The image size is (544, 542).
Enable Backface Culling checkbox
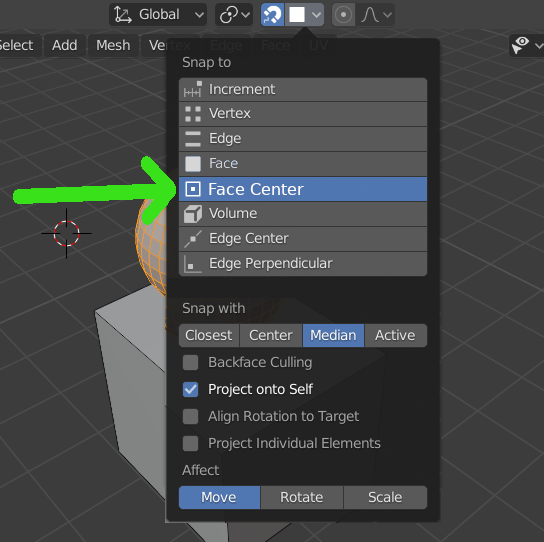[x=190, y=363]
